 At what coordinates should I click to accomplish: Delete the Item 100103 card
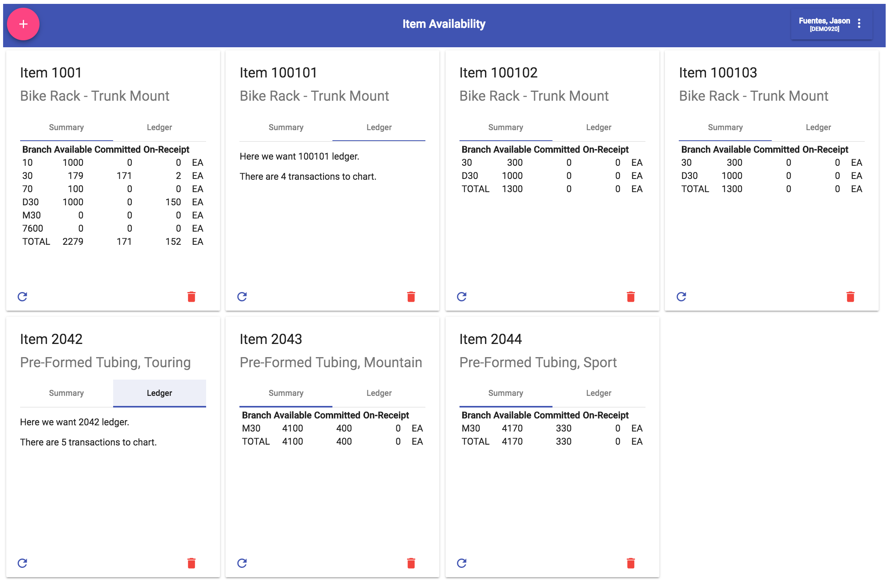(850, 297)
